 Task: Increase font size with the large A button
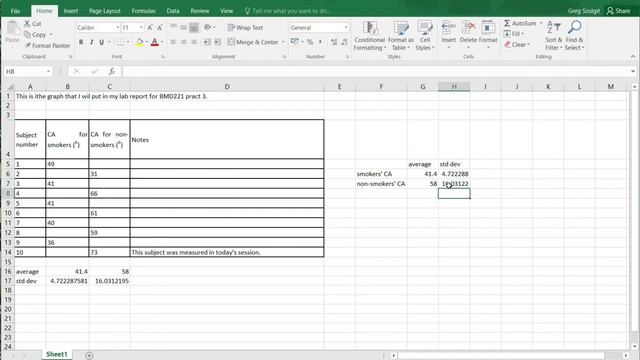coord(150,27)
